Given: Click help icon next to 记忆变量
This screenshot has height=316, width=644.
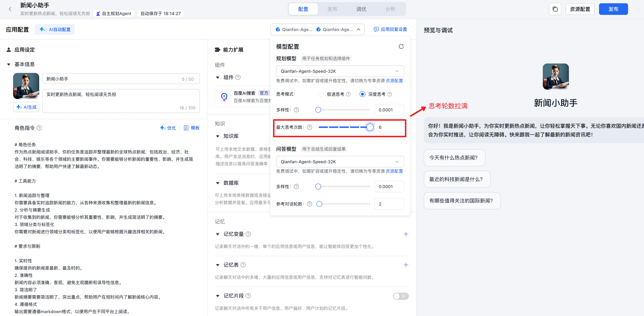Looking at the screenshot, I should [248, 234].
